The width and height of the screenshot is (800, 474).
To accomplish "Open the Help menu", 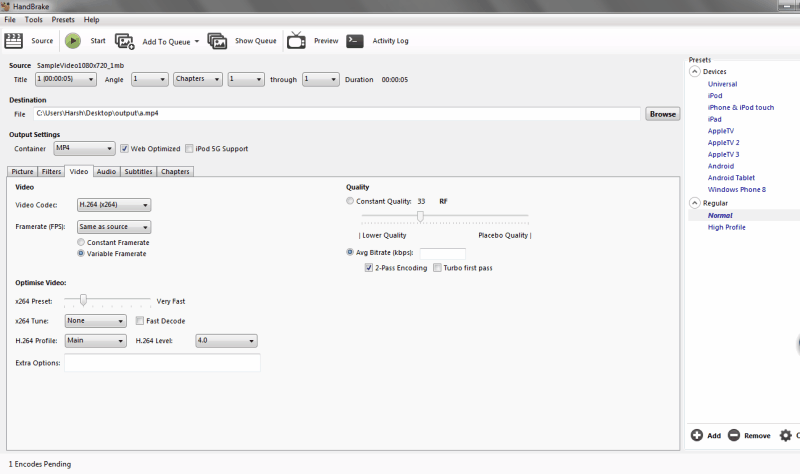I will point(91,20).
